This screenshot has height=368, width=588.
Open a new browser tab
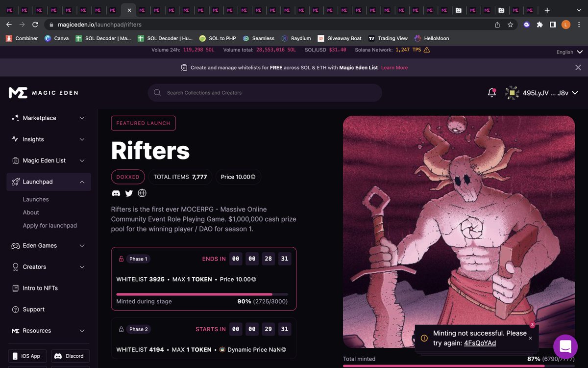tap(547, 10)
